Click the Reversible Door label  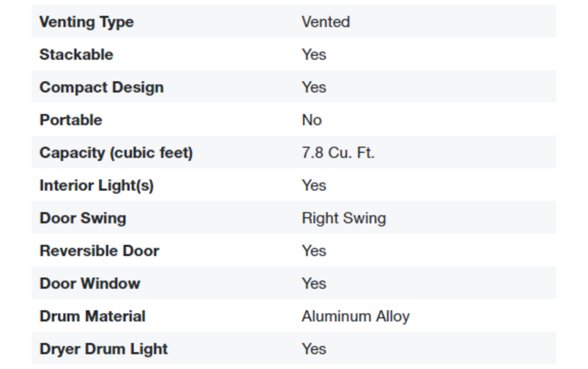99,251
